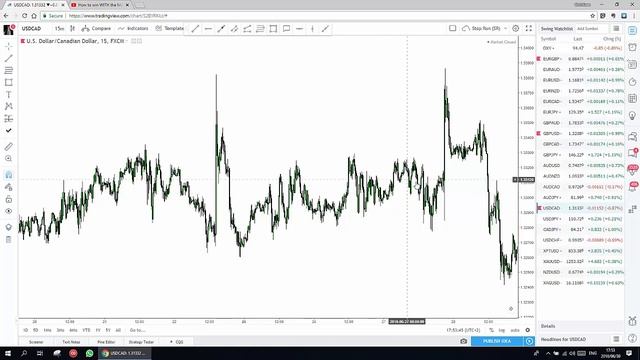
Task: Select the trend line tool in left sidebar
Action: pyautogui.click(x=9, y=58)
